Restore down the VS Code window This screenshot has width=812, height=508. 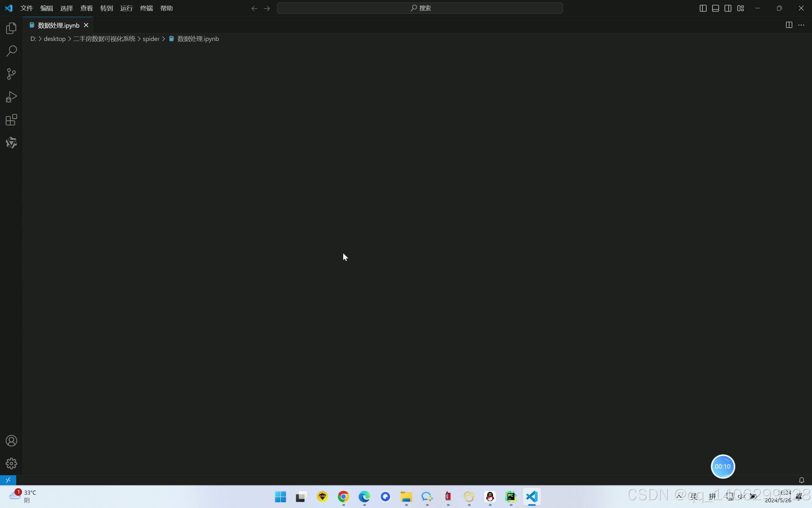click(779, 8)
